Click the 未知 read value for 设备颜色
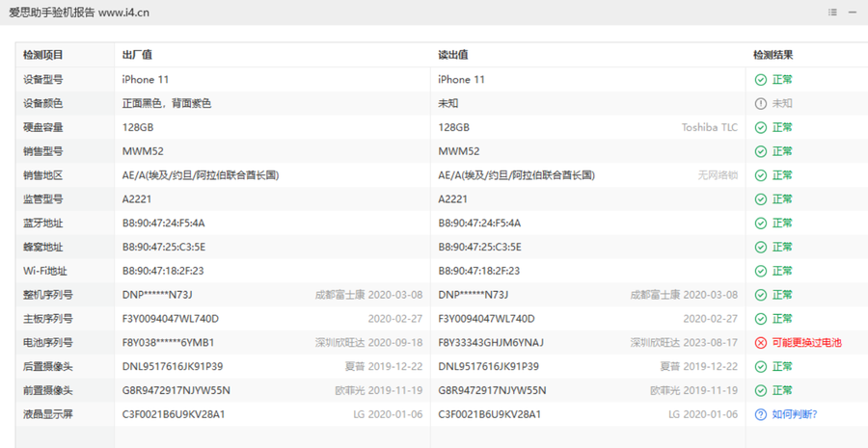Viewport: 868px width, 448px height. (448, 103)
